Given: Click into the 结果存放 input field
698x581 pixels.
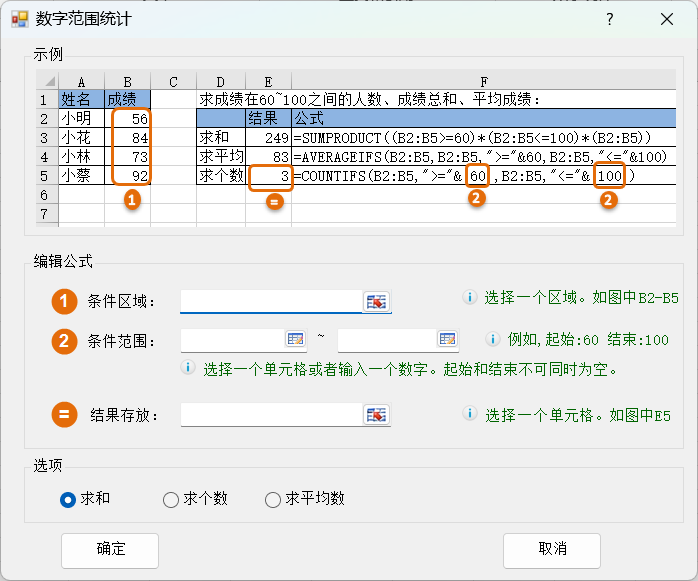Looking at the screenshot, I should point(270,415).
